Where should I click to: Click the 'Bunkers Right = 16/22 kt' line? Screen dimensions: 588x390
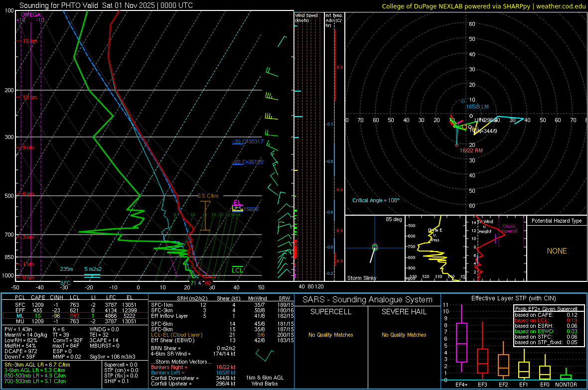coord(193,367)
